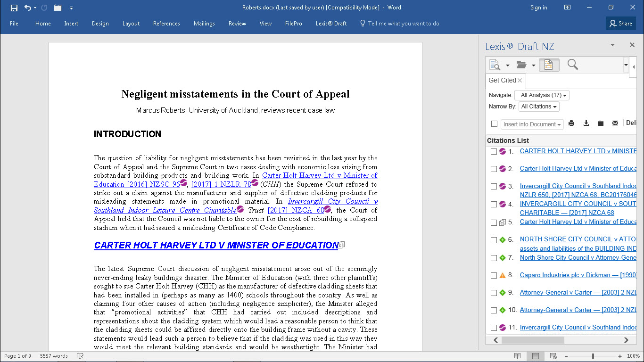Open citation 1 CARTER HOLT HARVEY link
Image resolution: width=644 pixels, height=362 pixels.
tap(578, 151)
